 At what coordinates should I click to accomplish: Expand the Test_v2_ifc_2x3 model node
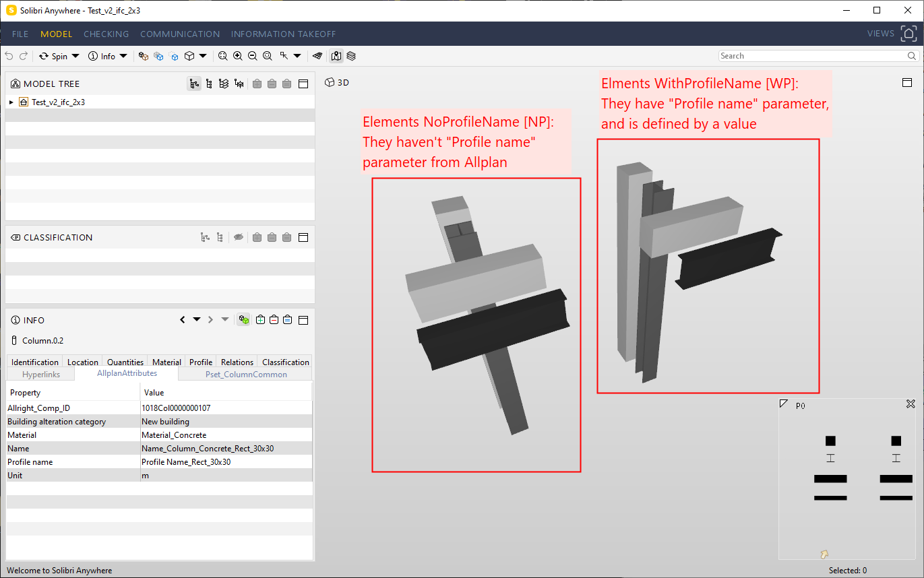pos(11,102)
